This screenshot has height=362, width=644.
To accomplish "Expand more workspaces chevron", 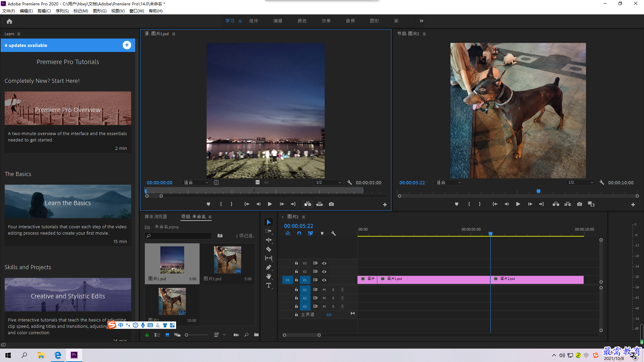I will 421,21.
